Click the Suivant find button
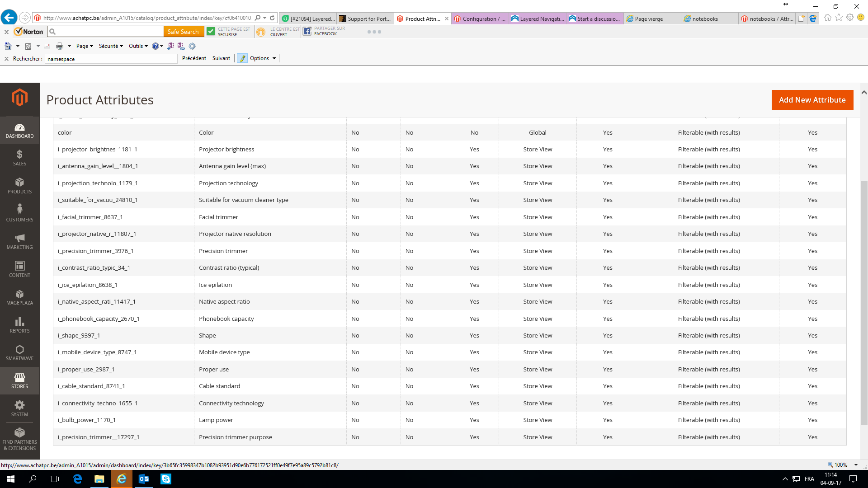Image resolution: width=868 pixels, height=488 pixels. 221,58
